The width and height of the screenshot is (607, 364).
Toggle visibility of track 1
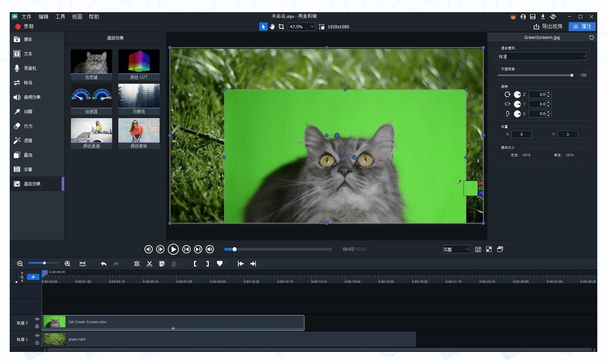[37, 336]
